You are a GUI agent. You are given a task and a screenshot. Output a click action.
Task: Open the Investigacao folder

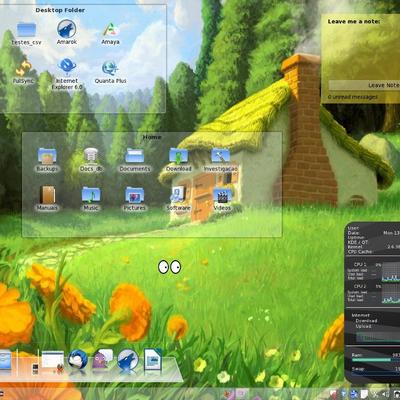click(x=221, y=160)
